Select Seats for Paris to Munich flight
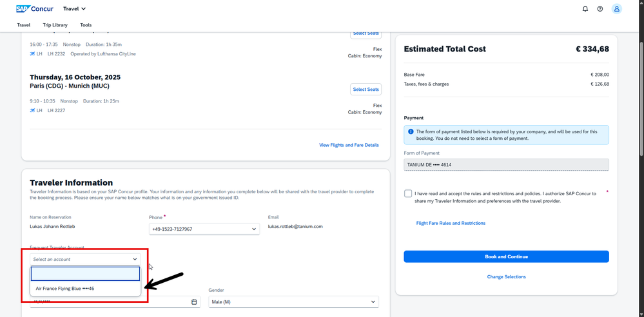 click(x=366, y=90)
